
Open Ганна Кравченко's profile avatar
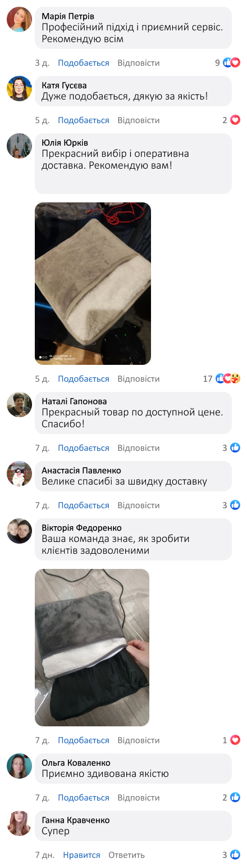(x=19, y=823)
